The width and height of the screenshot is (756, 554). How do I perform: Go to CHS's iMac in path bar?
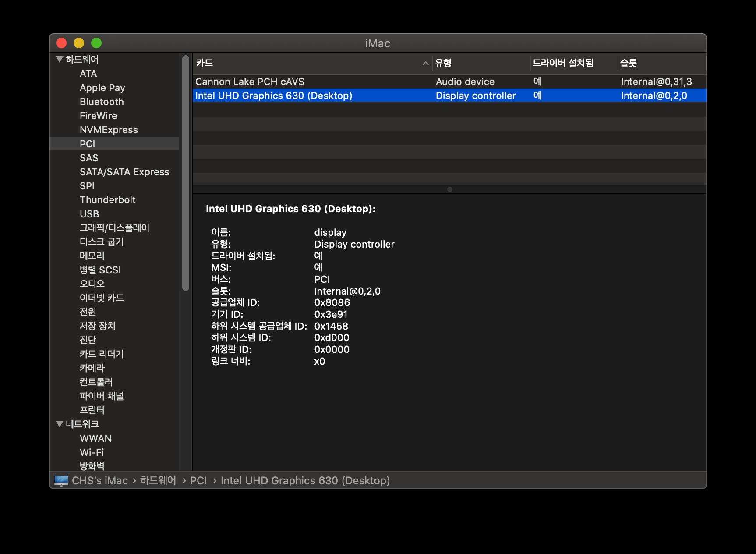tap(100, 481)
